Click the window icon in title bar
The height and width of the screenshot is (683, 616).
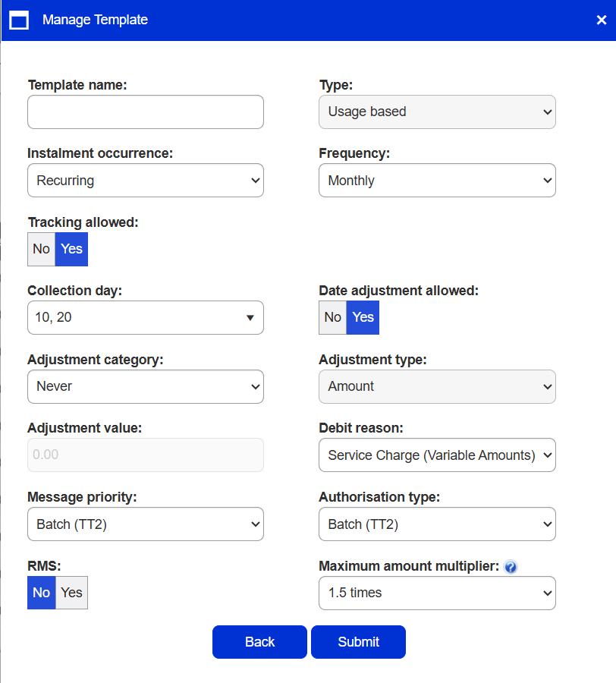pos(19,20)
